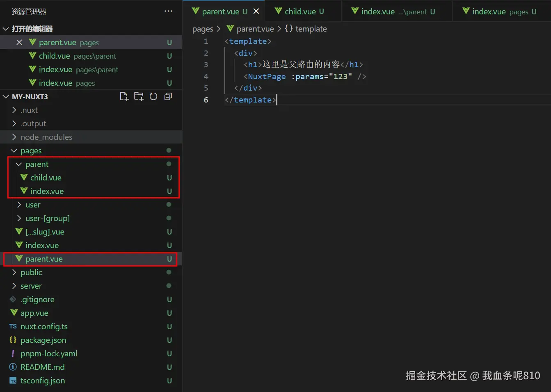Click the braces icon in breadcrumb template
The width and height of the screenshot is (551, 392).
point(289,29)
